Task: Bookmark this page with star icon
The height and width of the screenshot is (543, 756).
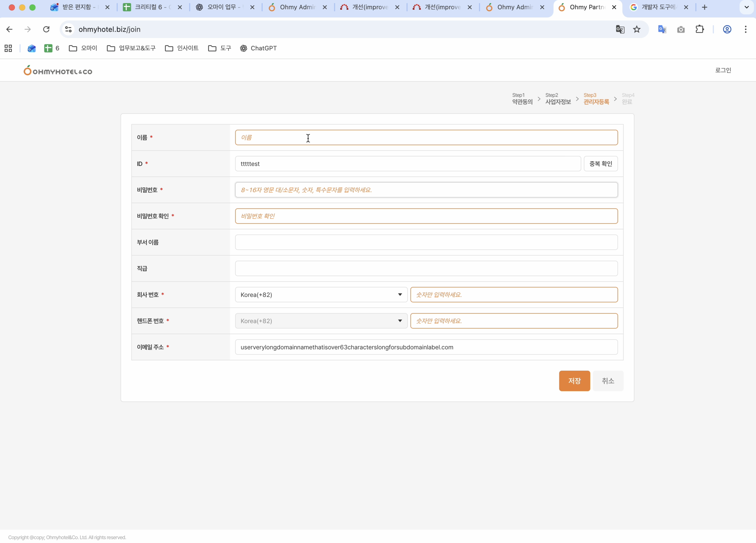Action: 637,29
